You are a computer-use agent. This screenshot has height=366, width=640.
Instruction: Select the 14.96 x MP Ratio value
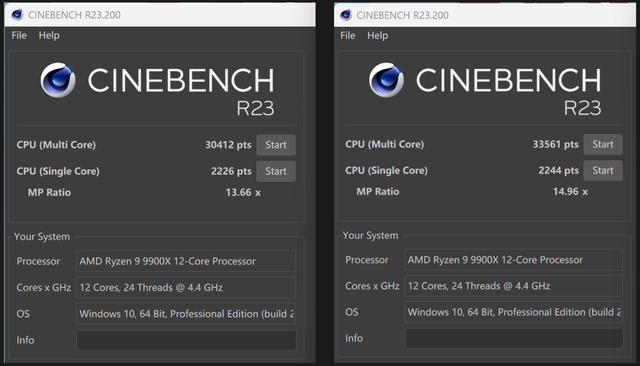pos(570,192)
